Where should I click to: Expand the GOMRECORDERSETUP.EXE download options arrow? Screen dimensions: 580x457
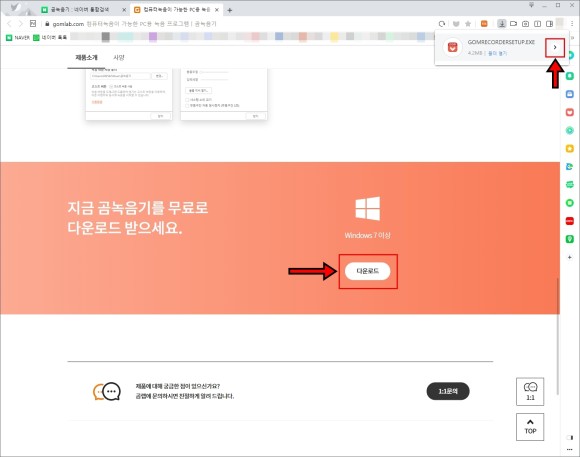click(555, 47)
